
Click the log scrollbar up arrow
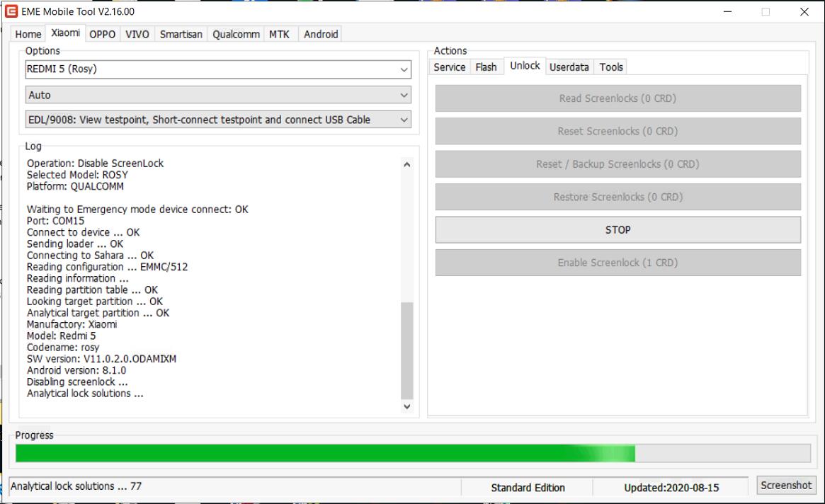(x=406, y=165)
